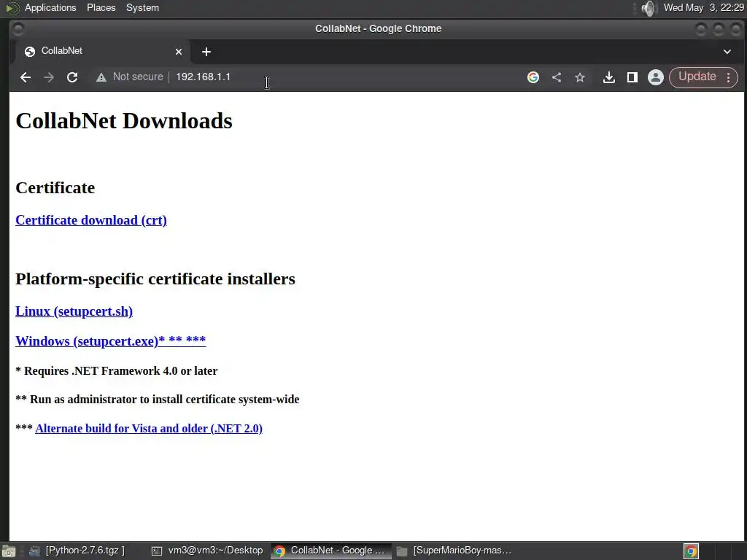Click the volume speaker icon
Screen dimensions: 747x560
click(649, 8)
